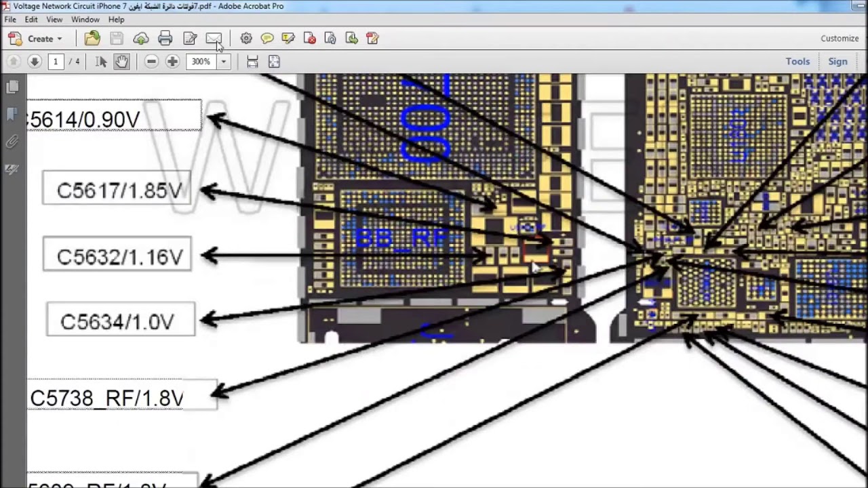This screenshot has height=488, width=868.
Task: Click the Open file folder icon
Action: point(92,39)
